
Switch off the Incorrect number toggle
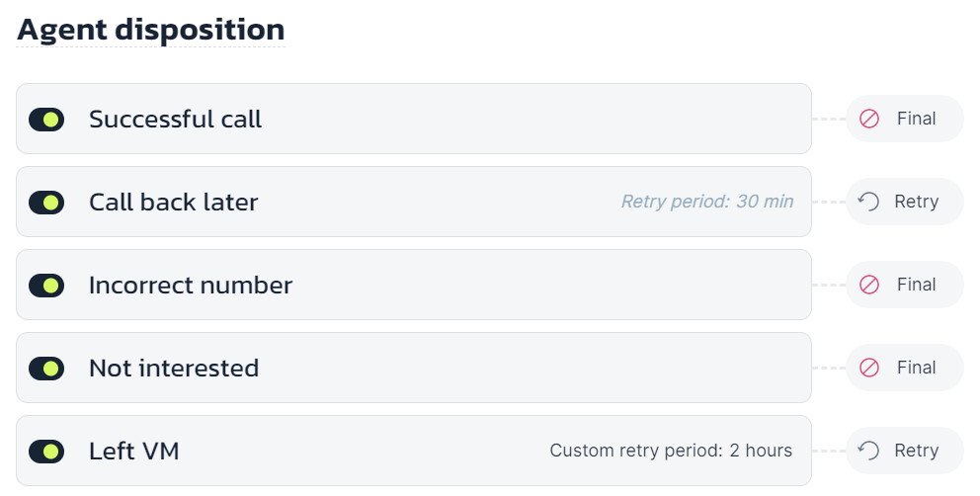[x=46, y=286]
